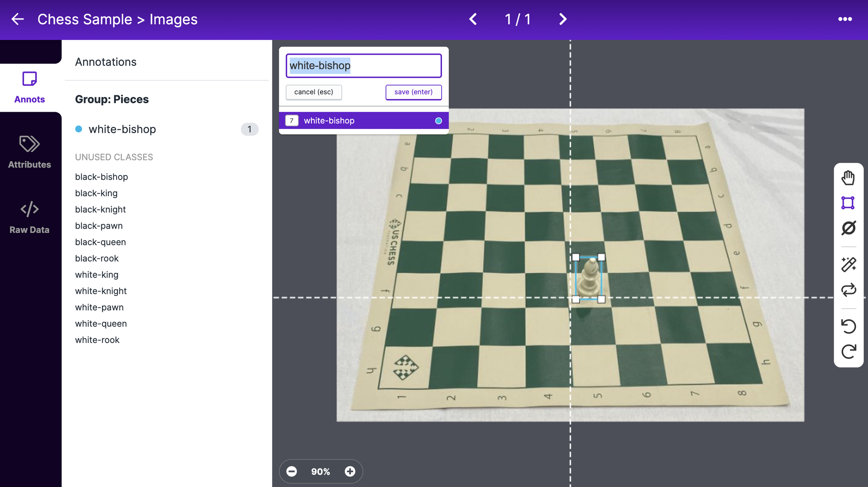Click the blue color dot next to white-bishop

click(x=78, y=129)
